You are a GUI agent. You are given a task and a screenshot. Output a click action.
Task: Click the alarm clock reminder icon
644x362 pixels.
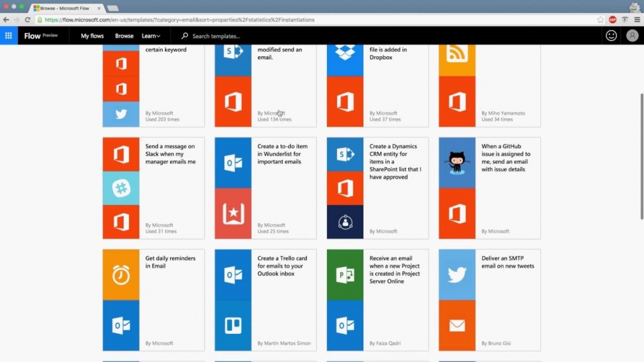pos(121,274)
